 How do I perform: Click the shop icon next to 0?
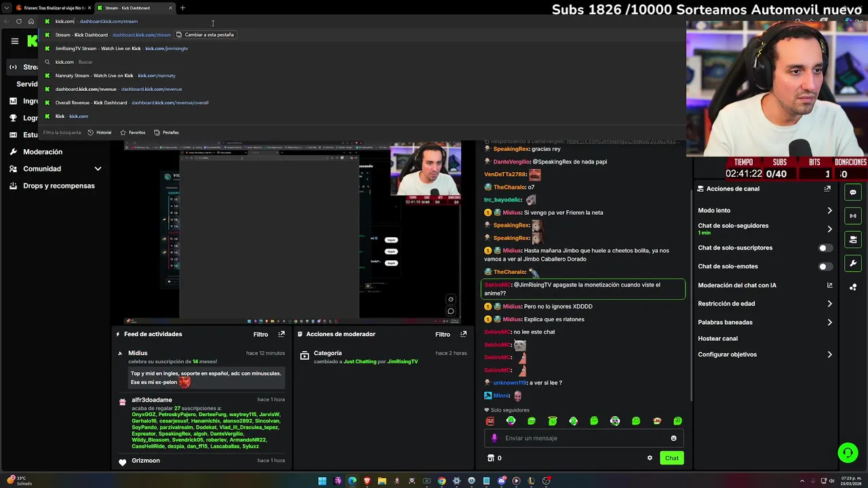pos(491,458)
